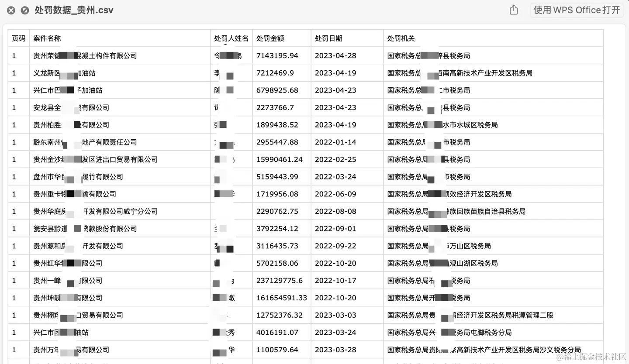
Task: Open the share menu icon
Action: pos(514,10)
